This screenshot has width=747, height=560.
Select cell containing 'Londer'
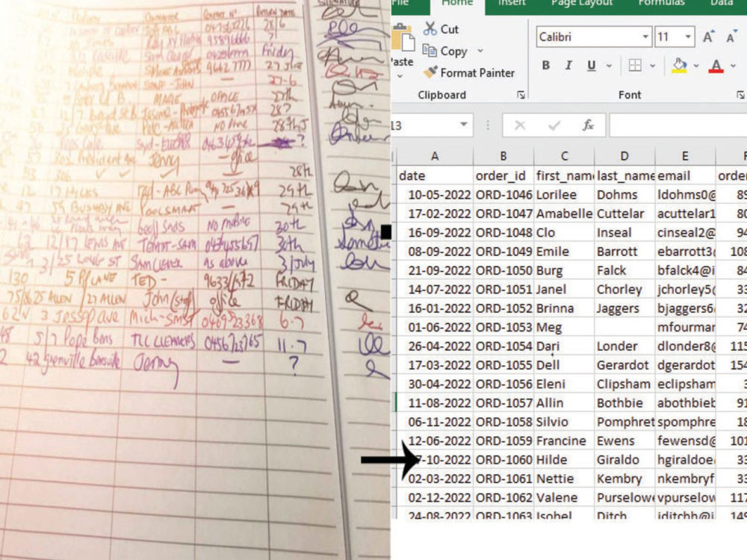[624, 346]
